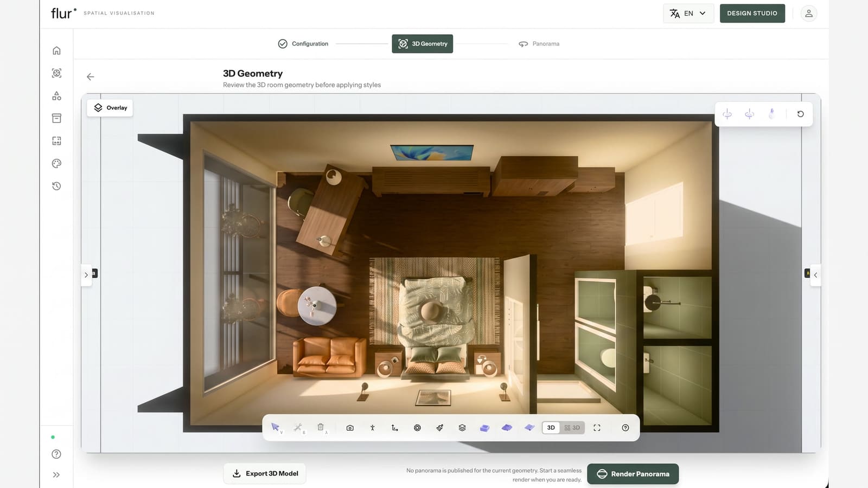Click Render Panorama button
The width and height of the screenshot is (868, 488).
(633, 474)
